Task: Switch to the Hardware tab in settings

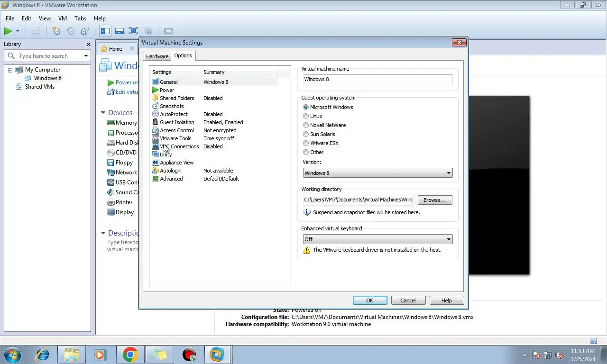Action: pos(157,56)
